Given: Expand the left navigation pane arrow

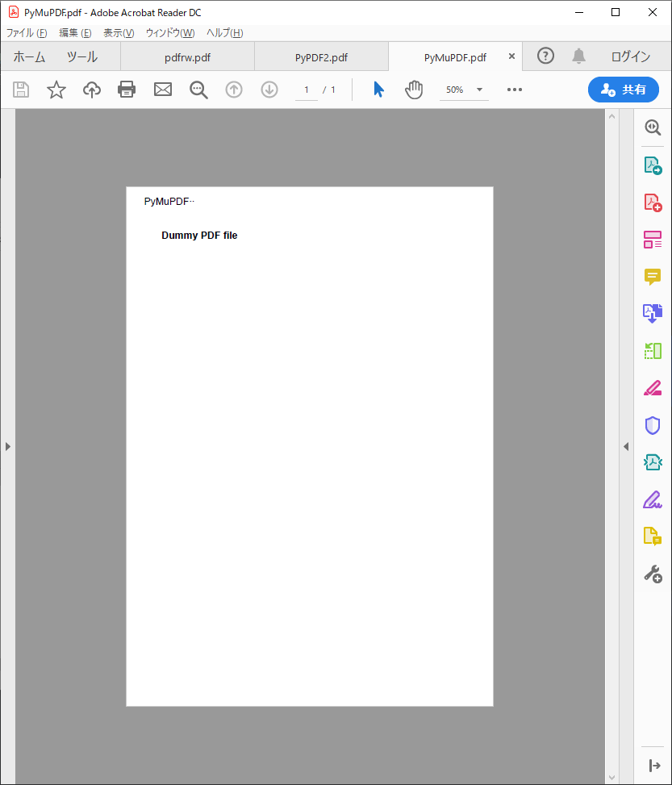Looking at the screenshot, I should coord(6,446).
